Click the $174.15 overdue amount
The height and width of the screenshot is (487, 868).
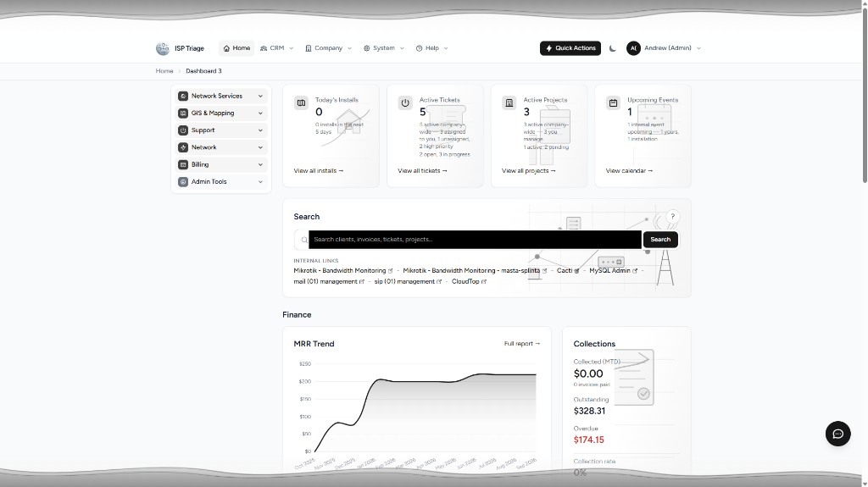pos(588,440)
